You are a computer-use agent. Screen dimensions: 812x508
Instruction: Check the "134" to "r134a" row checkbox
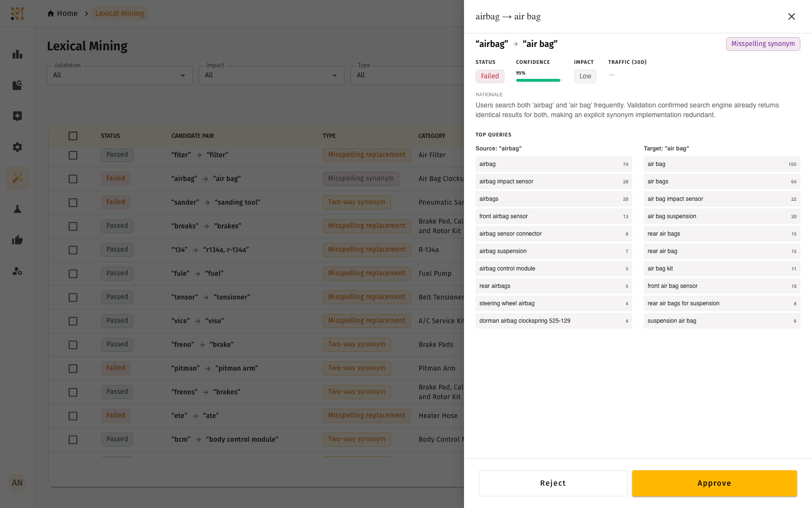(73, 250)
